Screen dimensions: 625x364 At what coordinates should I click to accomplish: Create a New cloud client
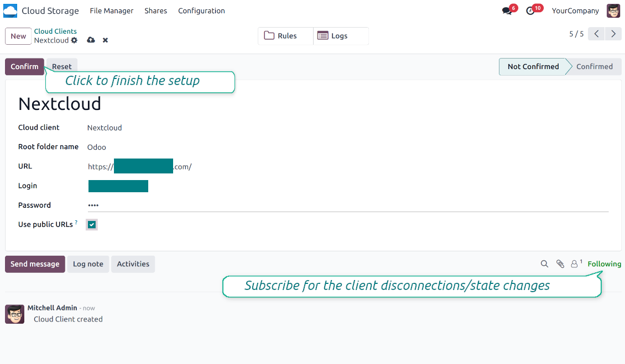(18, 36)
